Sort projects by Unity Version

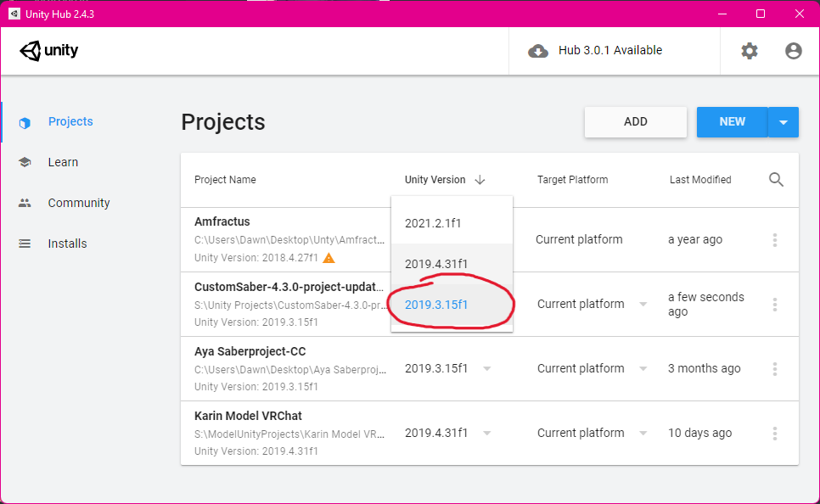(x=435, y=179)
